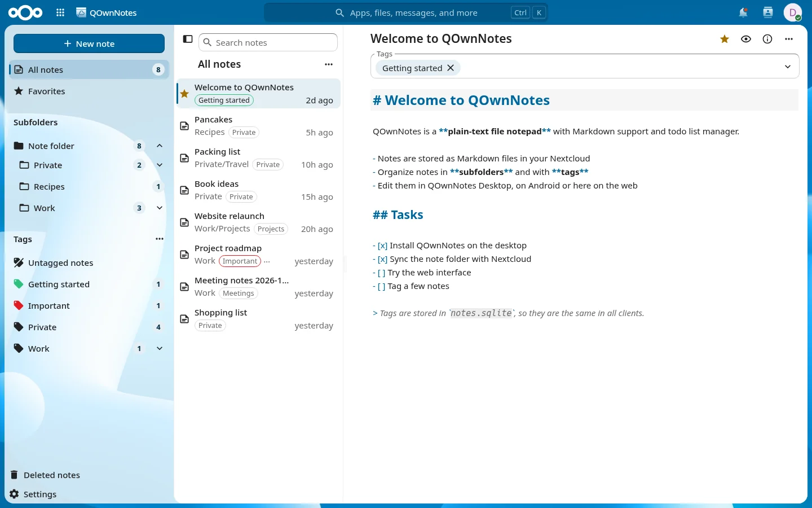Click the global search bar
This screenshot has width=812, height=508.
click(406, 12)
